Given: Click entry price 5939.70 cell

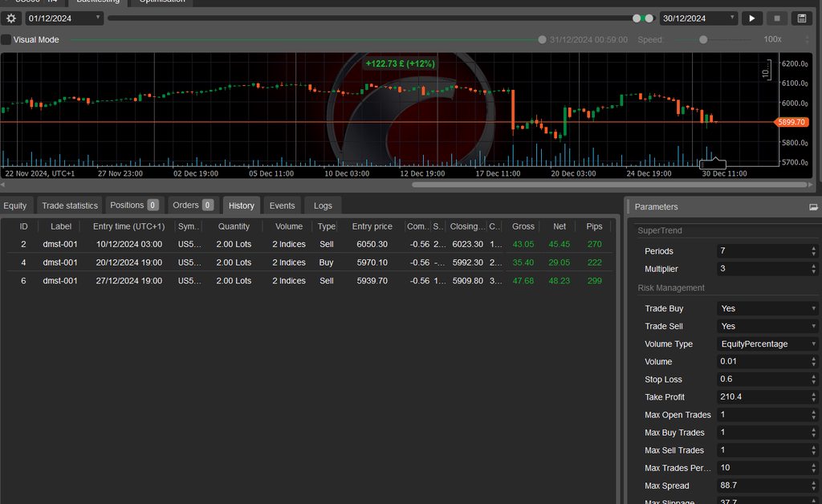Looking at the screenshot, I should point(372,281).
